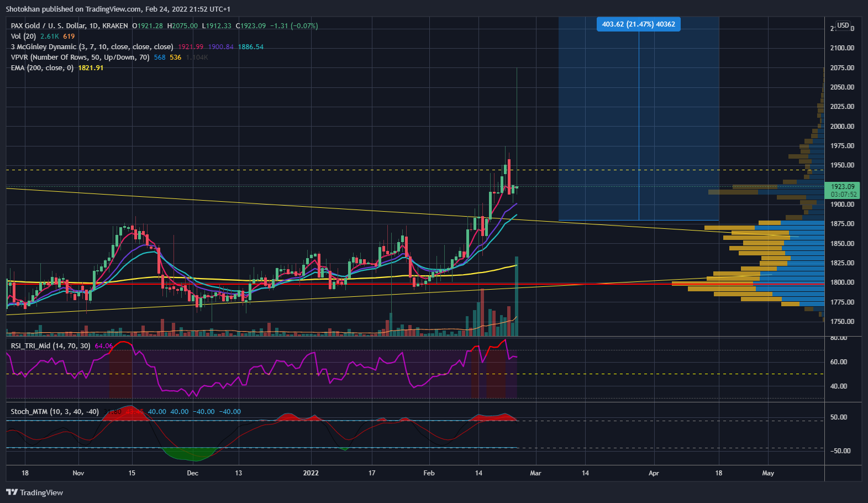Click the 13 date label on time axis
Viewport: 868px width, 503px height.
[x=238, y=473]
